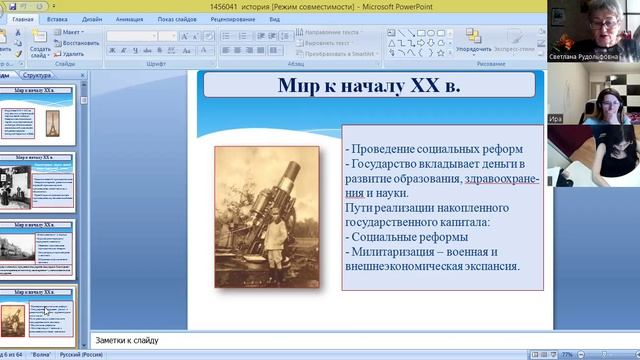
Task: Select the straight line shape
Action: point(401,33)
